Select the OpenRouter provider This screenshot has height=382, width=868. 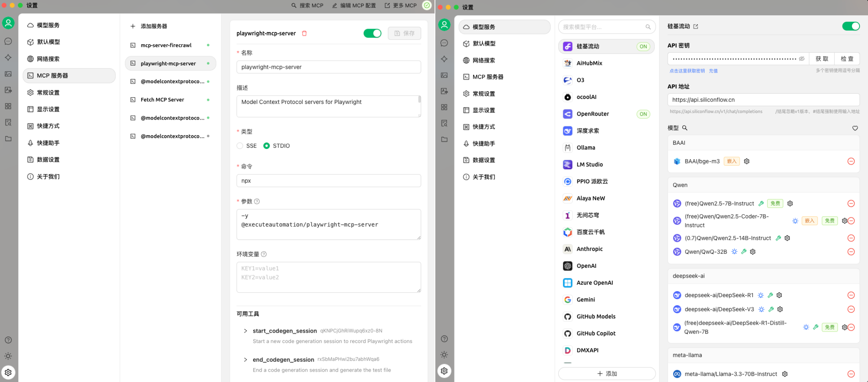[606, 114]
